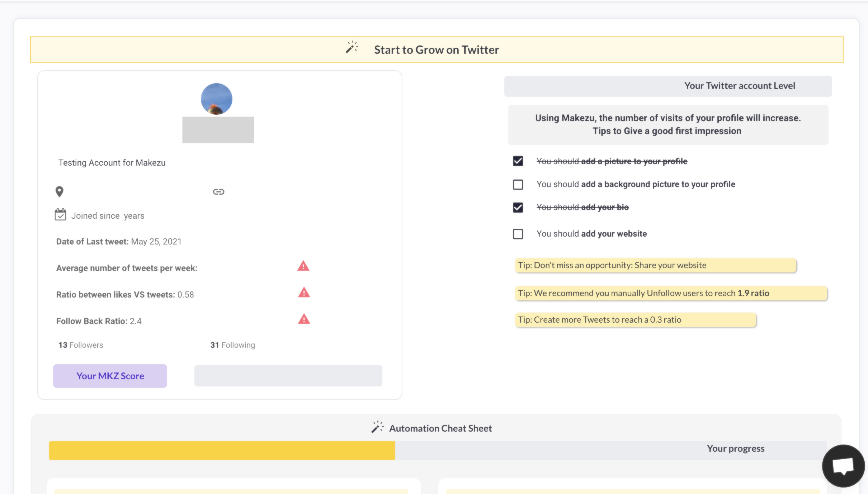Click warning triangle next to Follow Back Ratio
The height and width of the screenshot is (494, 868).
pos(304,319)
